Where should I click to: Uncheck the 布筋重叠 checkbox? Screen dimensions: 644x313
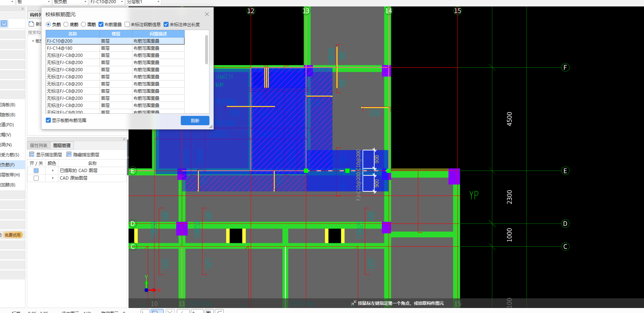tap(101, 24)
